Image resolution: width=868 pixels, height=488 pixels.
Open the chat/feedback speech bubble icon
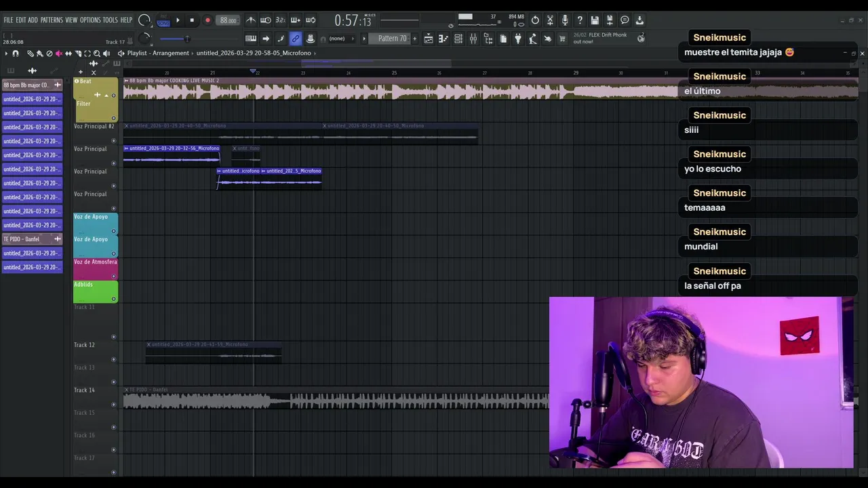coord(625,20)
